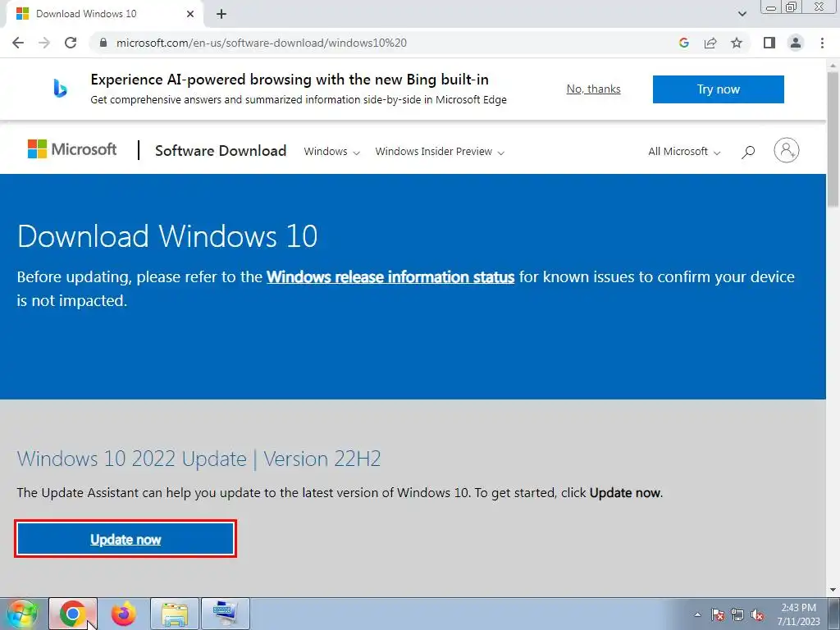This screenshot has width=840, height=630.
Task: Click the Windows 10 2022 Update heading
Action: point(199,459)
